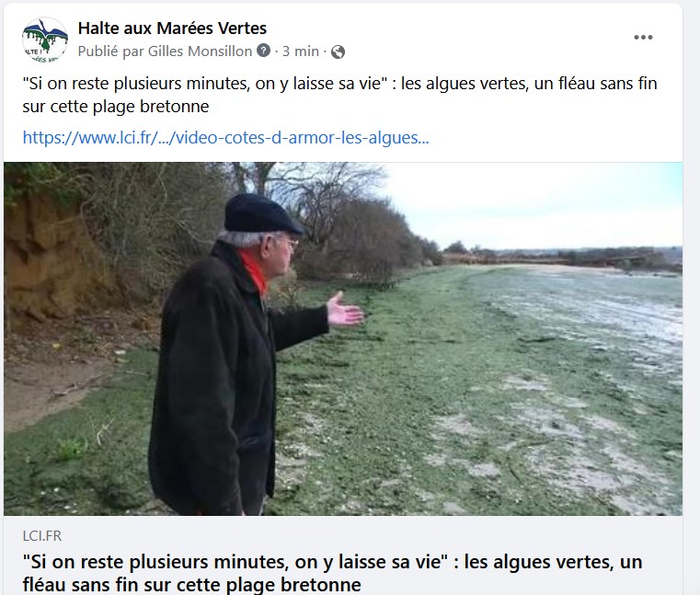The height and width of the screenshot is (595, 700).
Task: Click the question mark icon beside Gilles Monsillon
Action: point(264,51)
